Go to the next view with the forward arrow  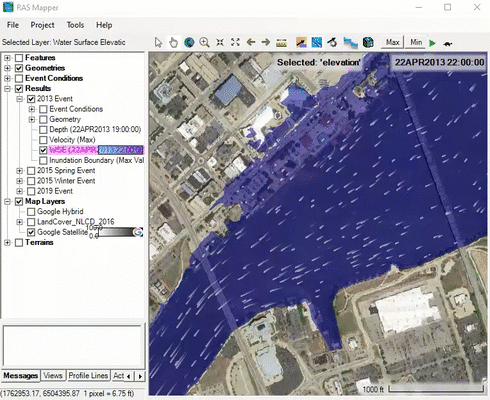[x=266, y=42]
